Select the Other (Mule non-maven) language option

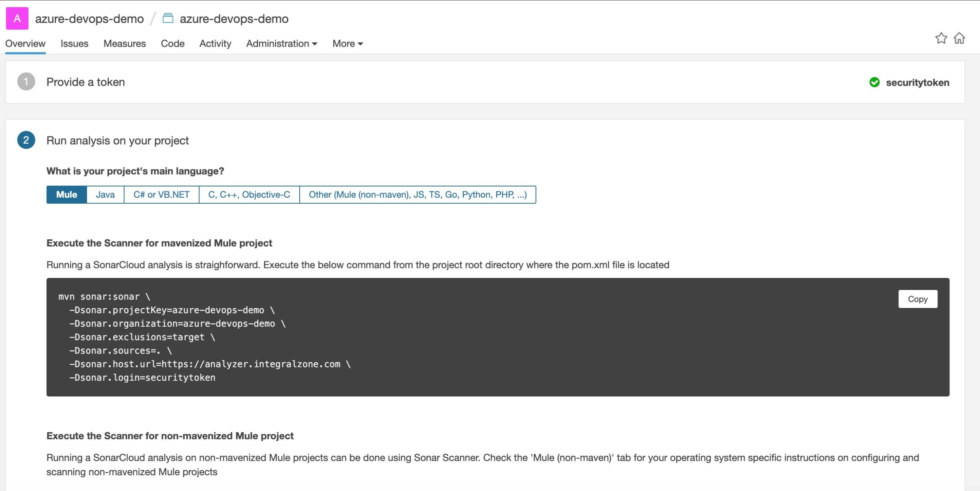tap(418, 195)
